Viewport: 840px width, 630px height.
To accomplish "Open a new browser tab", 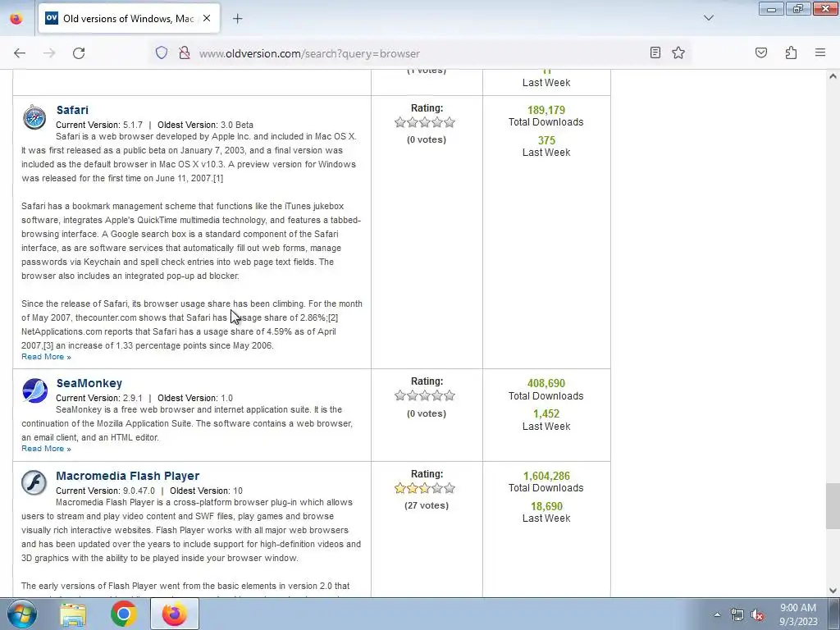I will (238, 19).
